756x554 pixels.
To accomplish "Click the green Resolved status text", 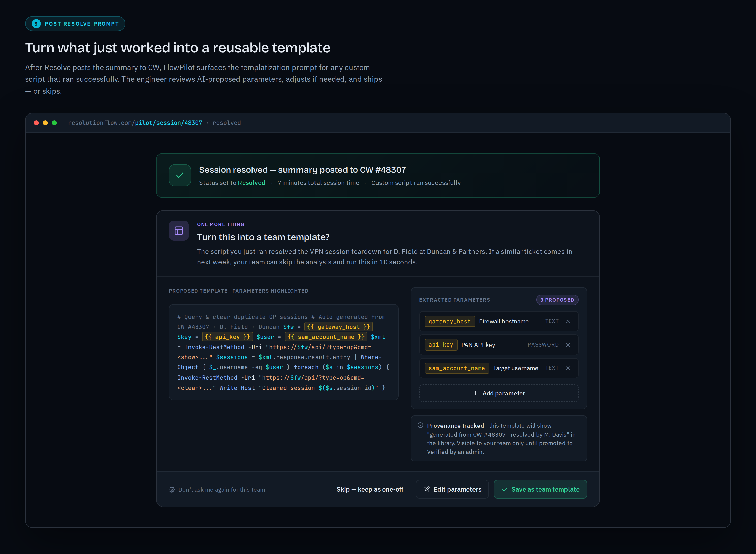I will (251, 183).
